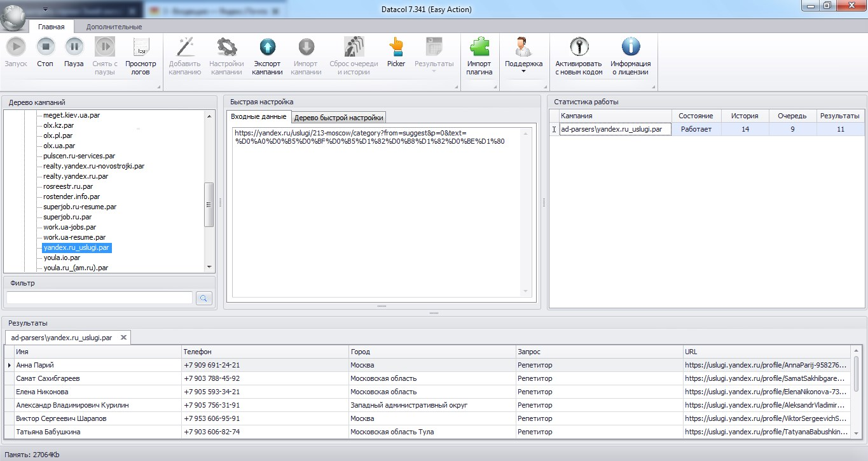Click Экспорт кампании up-arrow icon
Image resolution: width=868 pixels, height=461 pixels.
pos(267,46)
